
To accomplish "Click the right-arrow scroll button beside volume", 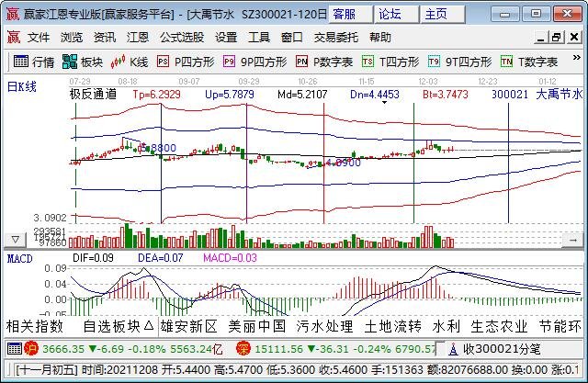I will (x=572, y=240).
